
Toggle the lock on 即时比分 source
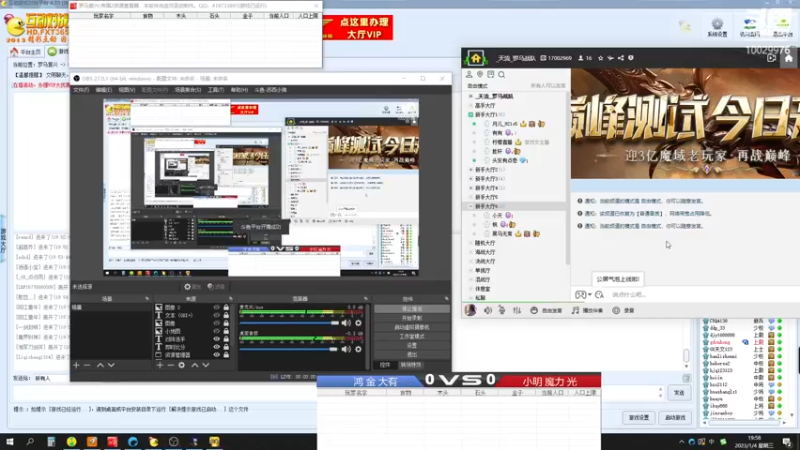(226, 347)
